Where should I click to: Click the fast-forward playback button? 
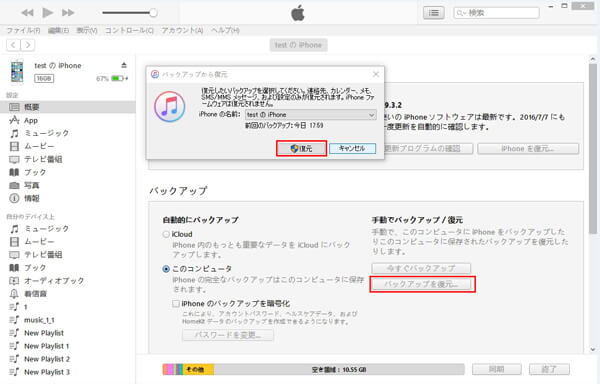point(68,13)
